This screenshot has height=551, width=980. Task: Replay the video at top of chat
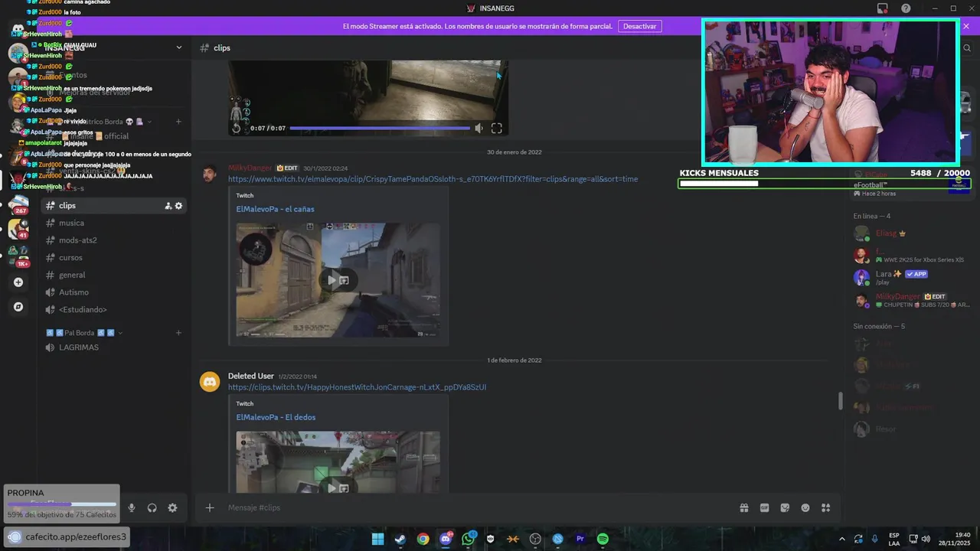pos(237,129)
